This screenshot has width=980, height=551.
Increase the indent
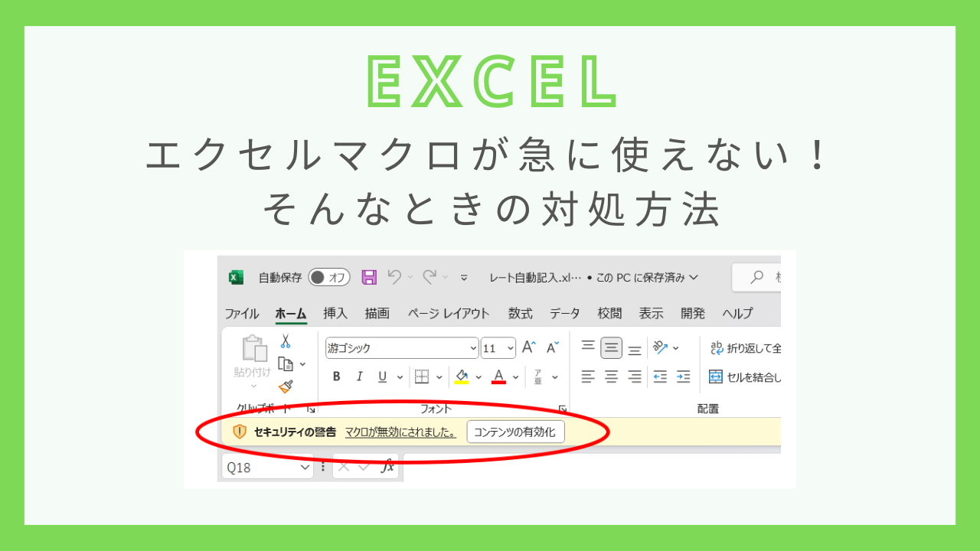click(683, 377)
